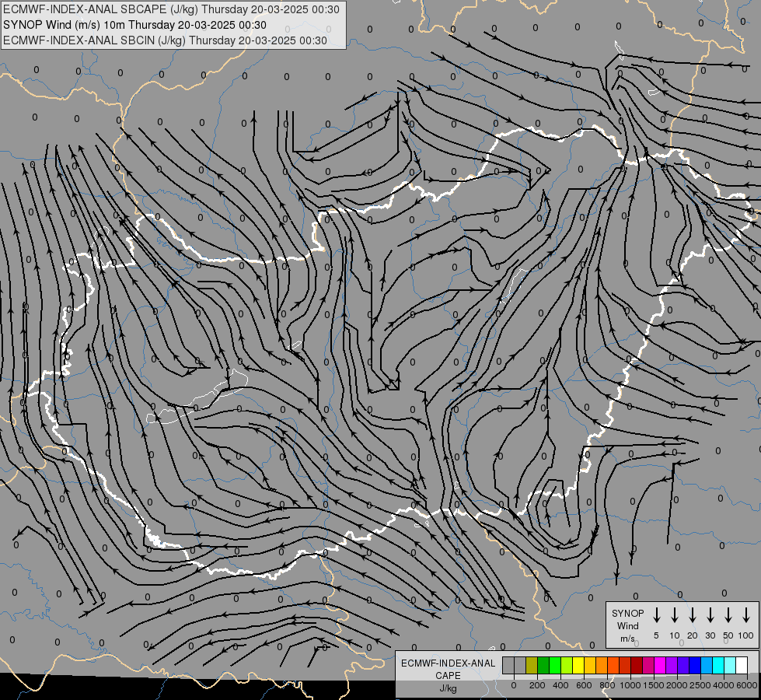The image size is (761, 700).
Task: Click the wind arrow above the 5 label
Action: click(656, 614)
